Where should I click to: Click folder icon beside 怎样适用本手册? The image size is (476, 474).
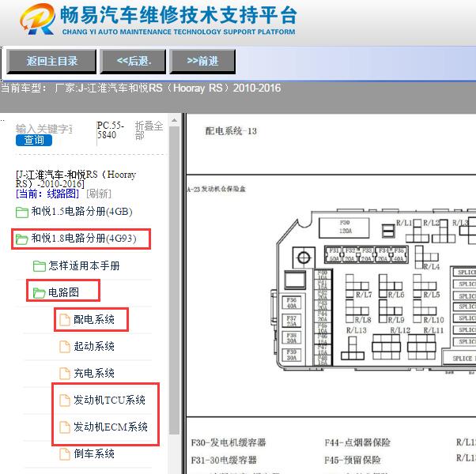[40, 266]
